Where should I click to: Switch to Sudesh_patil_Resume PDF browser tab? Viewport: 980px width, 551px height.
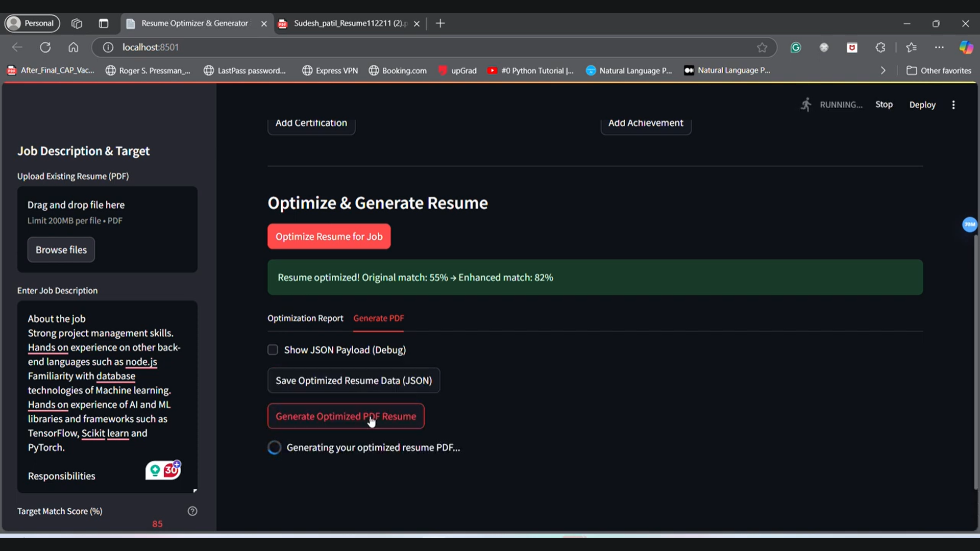350,23
